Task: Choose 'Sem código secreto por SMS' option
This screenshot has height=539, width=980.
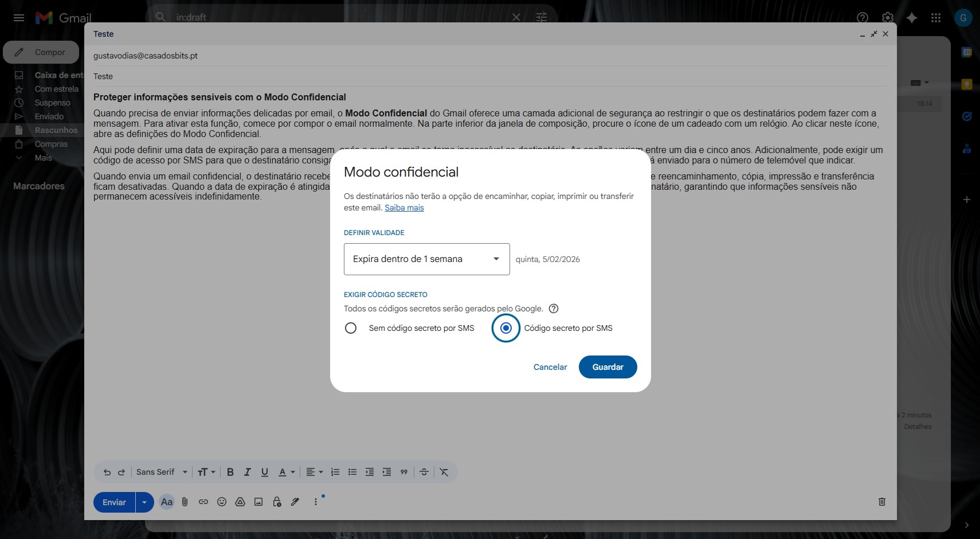Action: click(x=351, y=328)
